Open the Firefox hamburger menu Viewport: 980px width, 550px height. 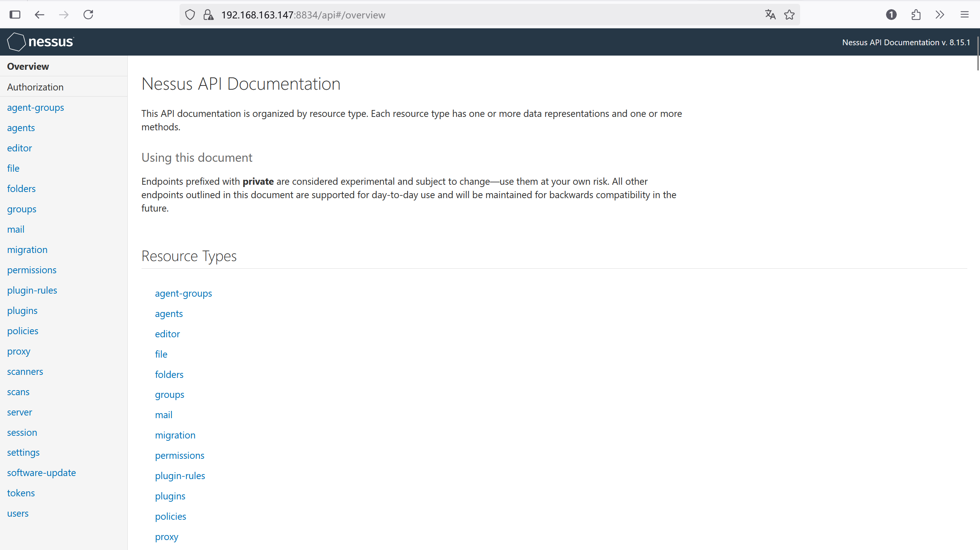pos(965,15)
